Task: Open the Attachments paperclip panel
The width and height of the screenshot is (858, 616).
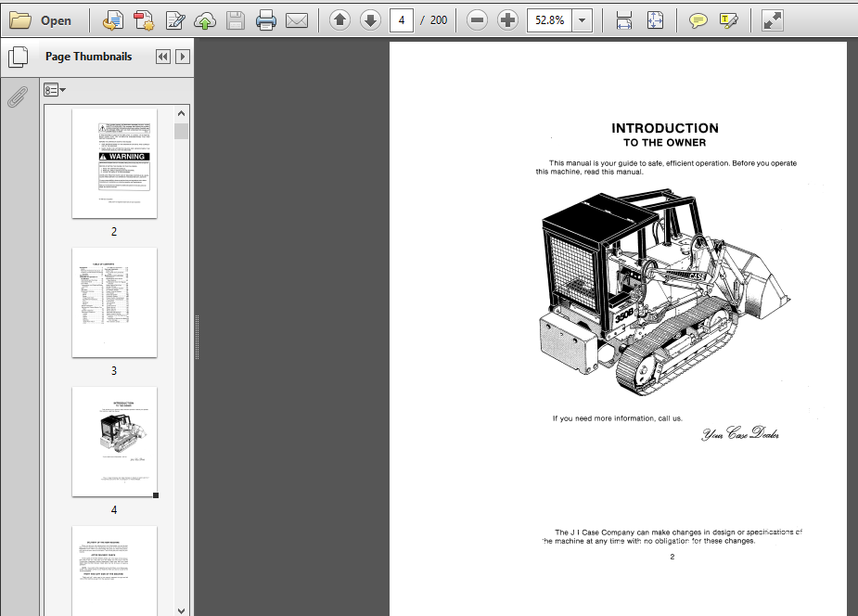Action: (18, 96)
